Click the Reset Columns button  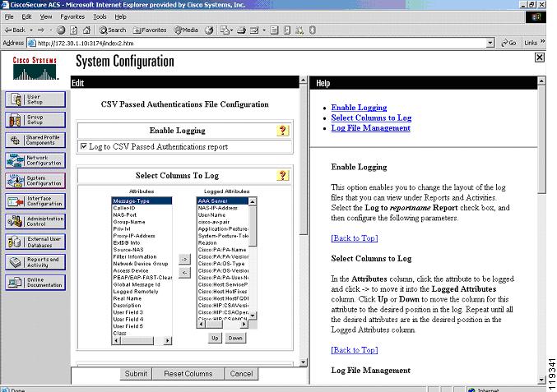coord(188,374)
